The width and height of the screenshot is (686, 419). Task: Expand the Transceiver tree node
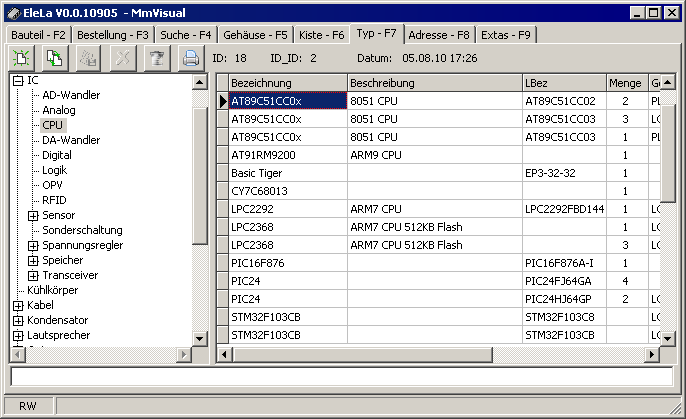pyautogui.click(x=33, y=276)
